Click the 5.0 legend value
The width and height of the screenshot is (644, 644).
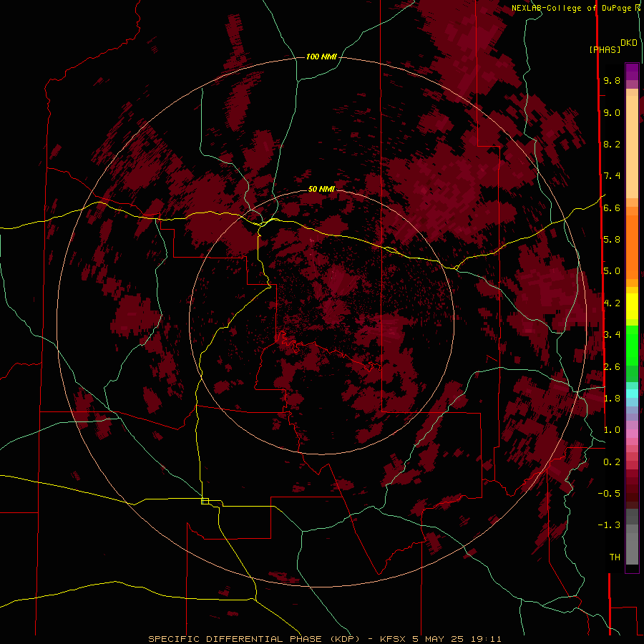click(x=612, y=271)
